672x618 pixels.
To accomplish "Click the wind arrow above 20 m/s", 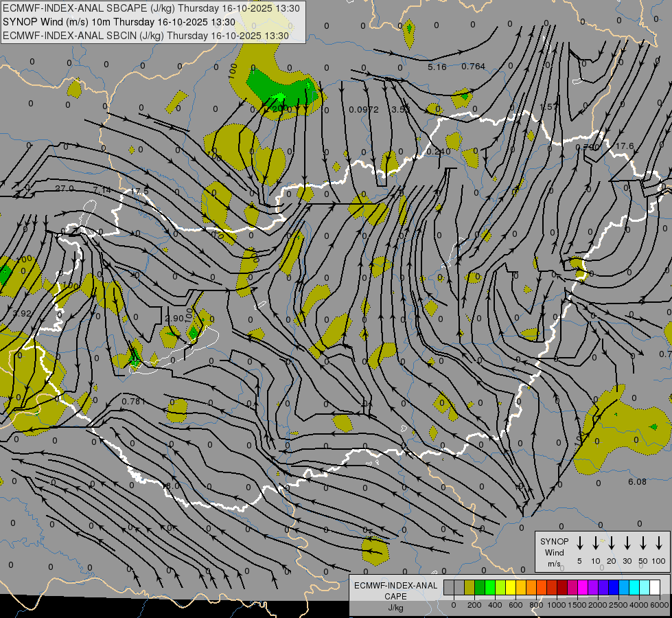I will [611, 542].
